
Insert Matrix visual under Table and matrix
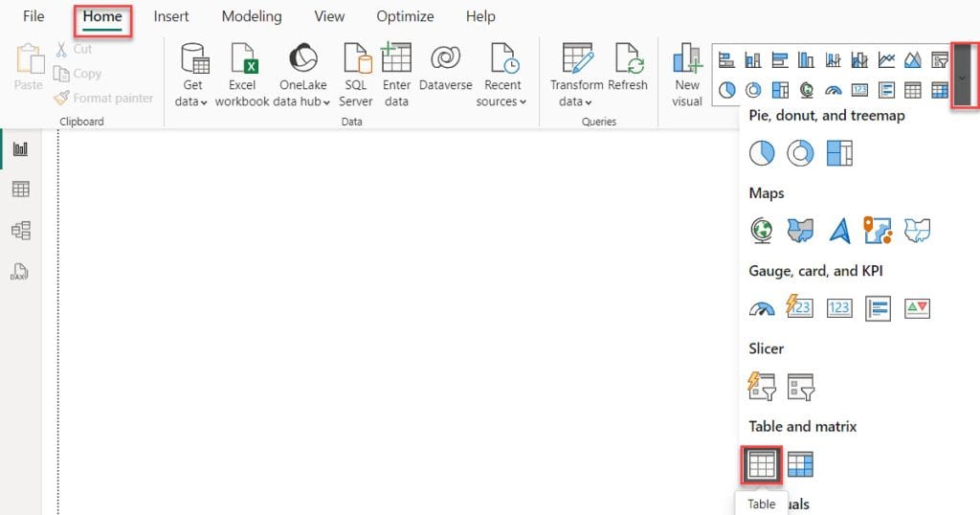coord(800,464)
